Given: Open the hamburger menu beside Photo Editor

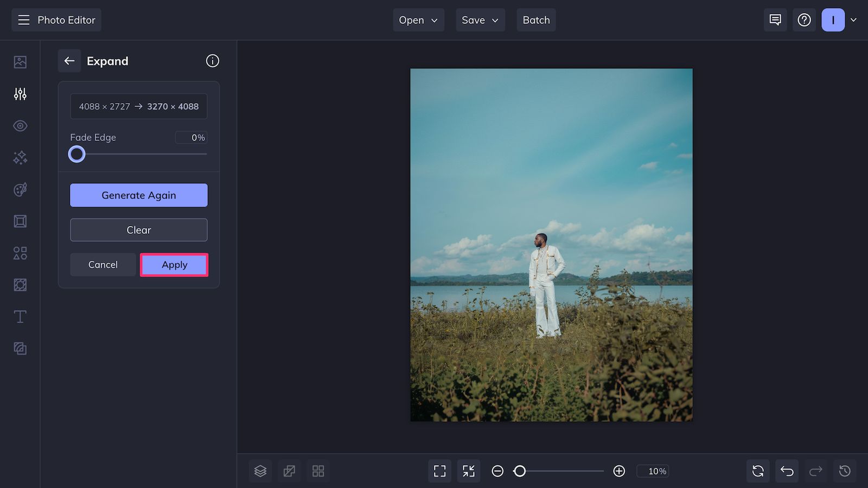Looking at the screenshot, I should [23, 20].
